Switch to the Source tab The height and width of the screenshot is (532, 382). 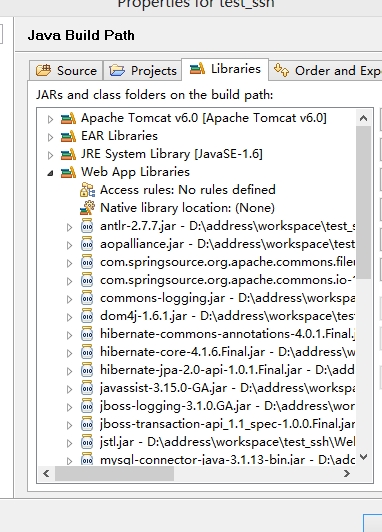(66, 71)
